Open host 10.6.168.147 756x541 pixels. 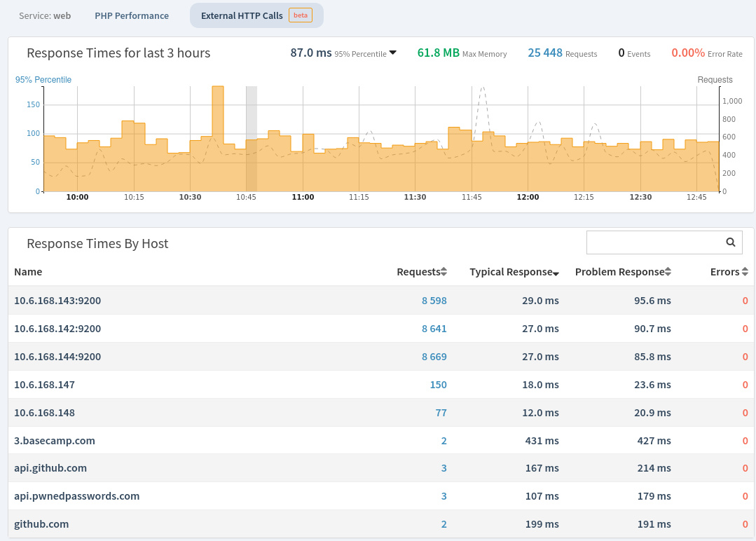[x=44, y=384]
